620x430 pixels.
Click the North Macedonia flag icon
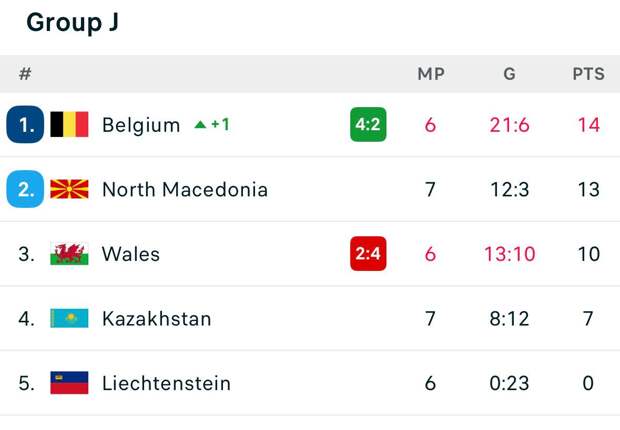69,189
